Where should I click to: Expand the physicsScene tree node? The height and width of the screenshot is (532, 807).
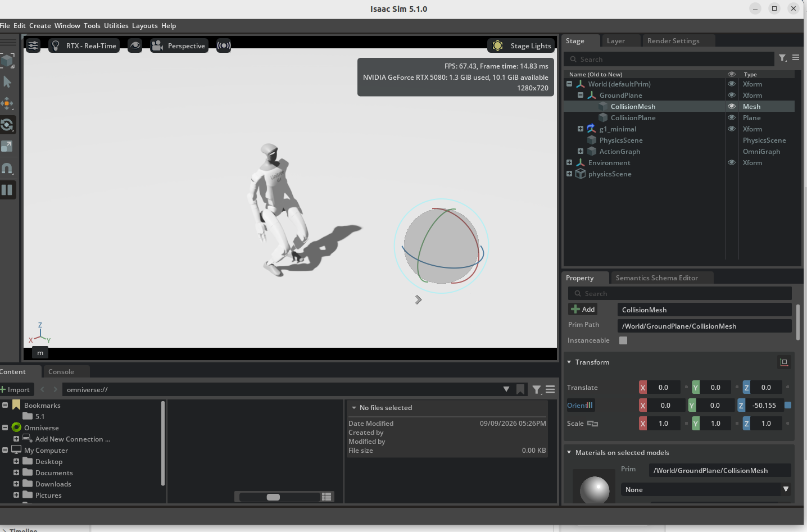click(569, 174)
